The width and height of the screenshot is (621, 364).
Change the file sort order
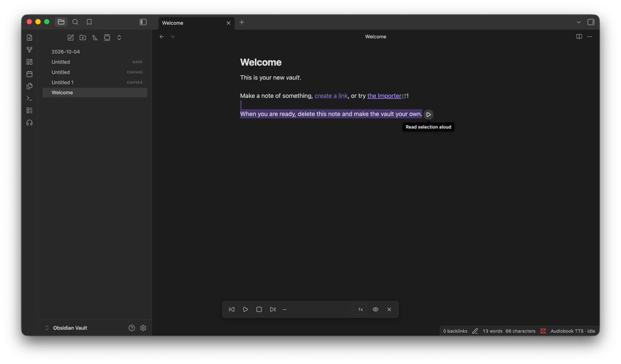(x=95, y=38)
